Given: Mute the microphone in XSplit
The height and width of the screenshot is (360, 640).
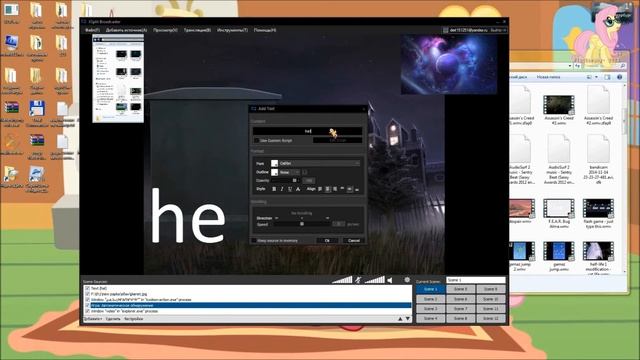Looking at the screenshot, I should coord(358,280).
